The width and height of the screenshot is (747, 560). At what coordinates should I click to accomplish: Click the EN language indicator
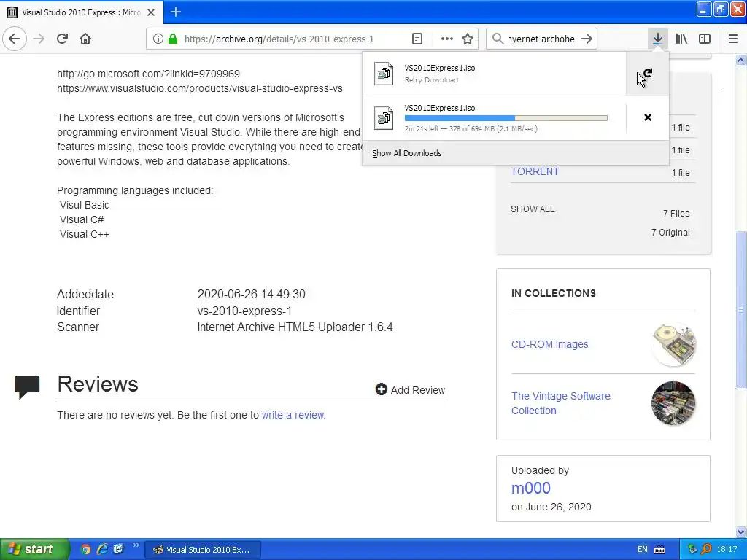tap(642, 550)
